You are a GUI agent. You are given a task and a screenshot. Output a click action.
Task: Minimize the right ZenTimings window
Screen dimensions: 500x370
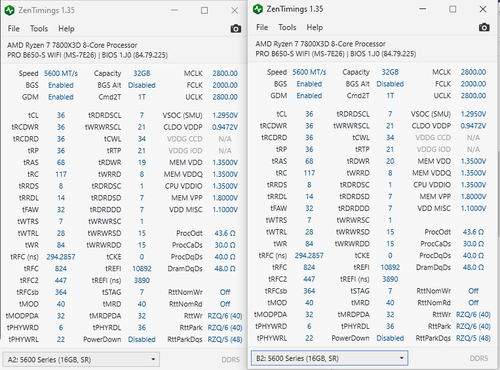pyautogui.click(x=423, y=9)
